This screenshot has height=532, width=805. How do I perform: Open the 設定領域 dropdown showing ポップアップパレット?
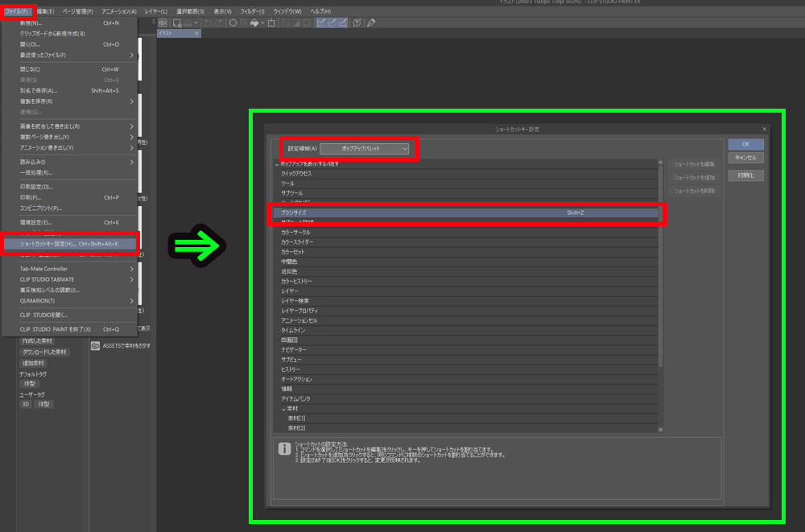(365, 148)
